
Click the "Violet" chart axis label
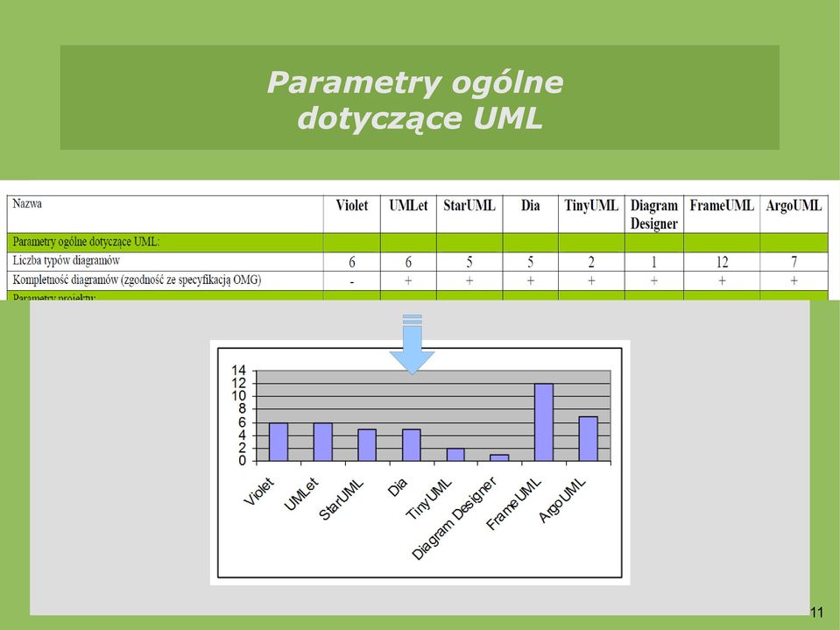click(x=260, y=492)
